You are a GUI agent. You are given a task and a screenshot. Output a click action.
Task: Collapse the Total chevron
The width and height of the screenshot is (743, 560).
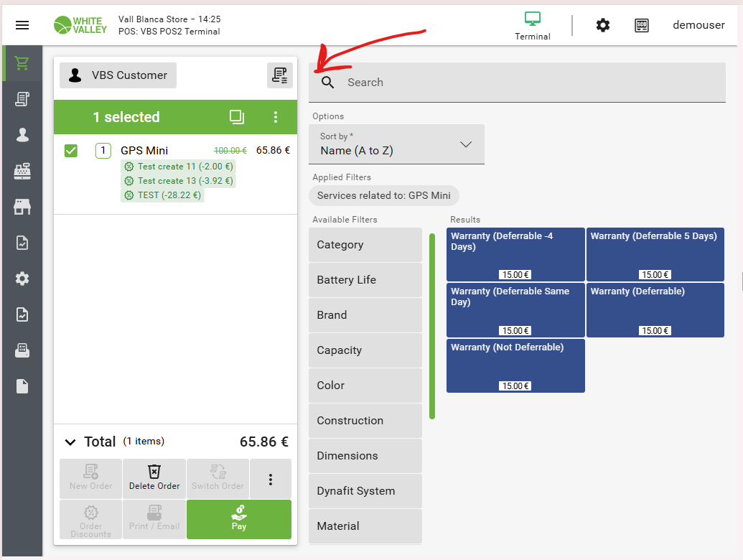[70, 442]
